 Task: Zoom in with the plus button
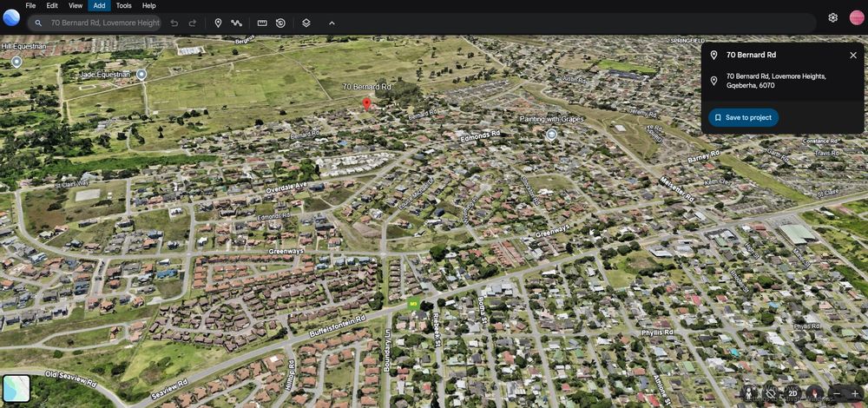855,393
